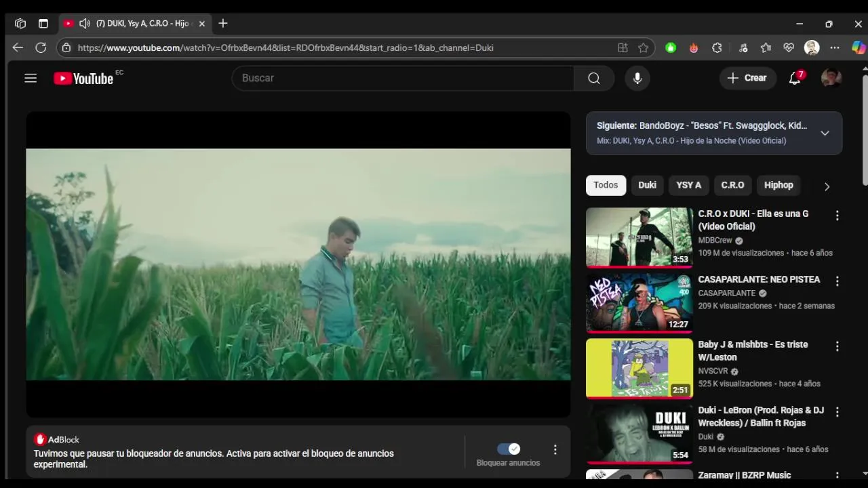Open options for Ella es una G video
The width and height of the screenshot is (868, 488).
click(x=837, y=216)
